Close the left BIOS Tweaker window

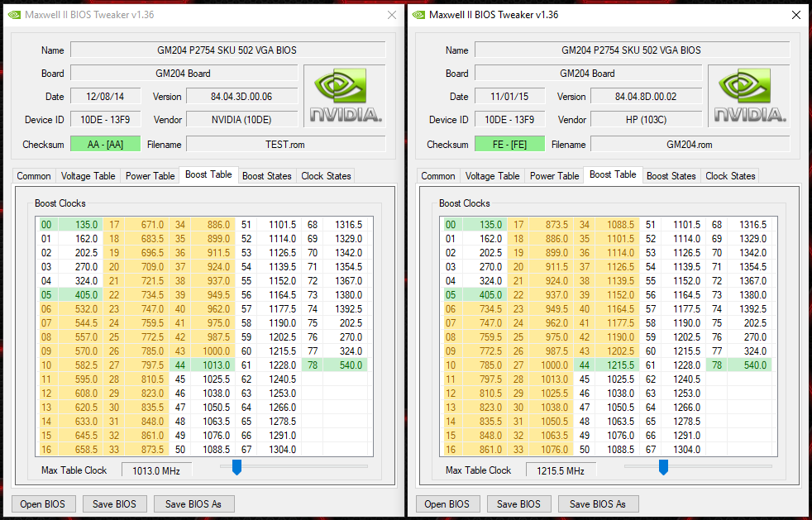pos(392,15)
